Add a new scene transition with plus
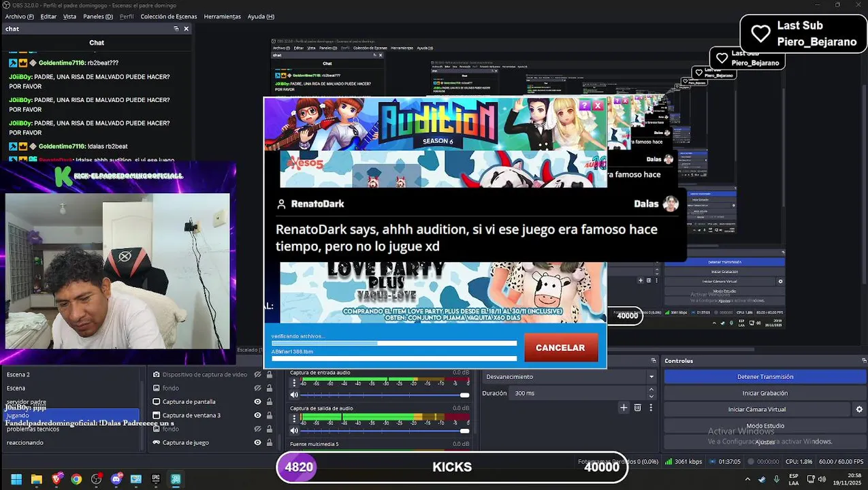The width and height of the screenshot is (868, 490). coord(624,408)
